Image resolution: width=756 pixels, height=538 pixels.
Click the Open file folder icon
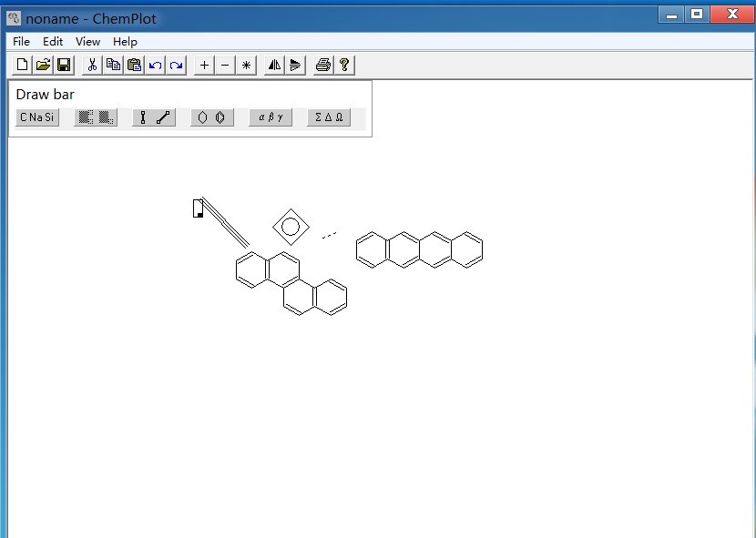pos(43,65)
